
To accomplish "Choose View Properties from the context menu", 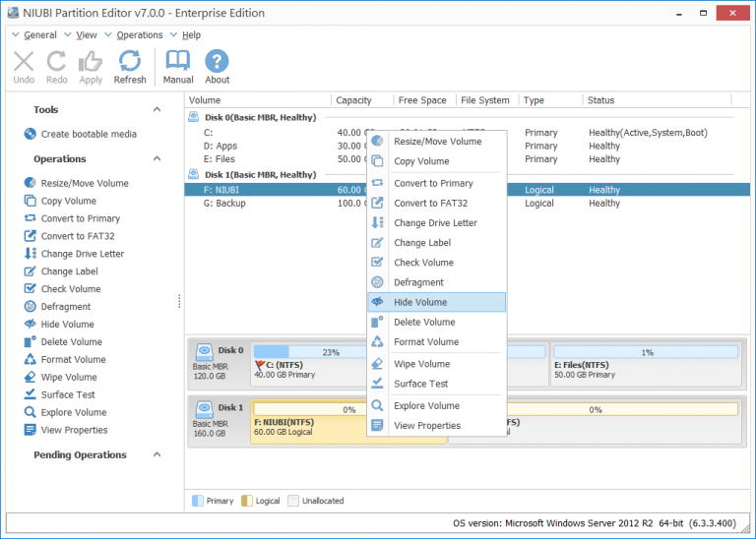I will pos(437,426).
